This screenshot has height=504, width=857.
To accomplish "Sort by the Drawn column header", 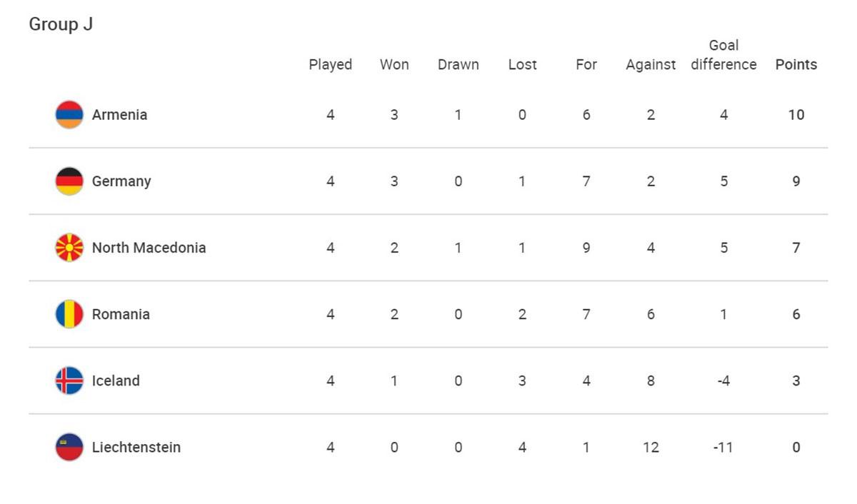I will [458, 64].
